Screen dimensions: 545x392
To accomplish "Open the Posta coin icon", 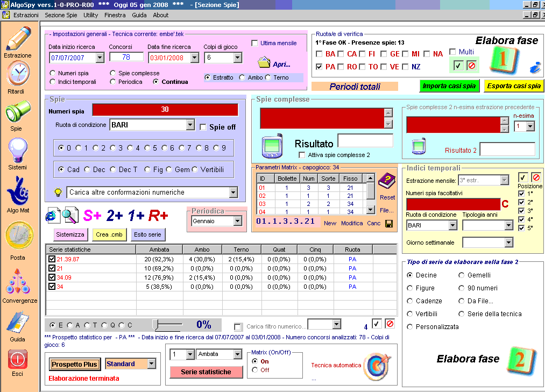I will coord(19,236).
